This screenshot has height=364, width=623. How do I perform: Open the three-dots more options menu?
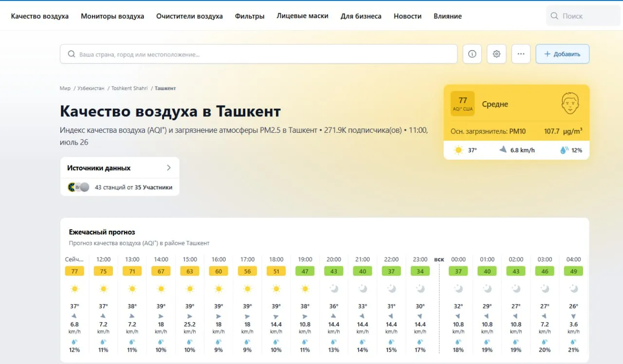(521, 54)
